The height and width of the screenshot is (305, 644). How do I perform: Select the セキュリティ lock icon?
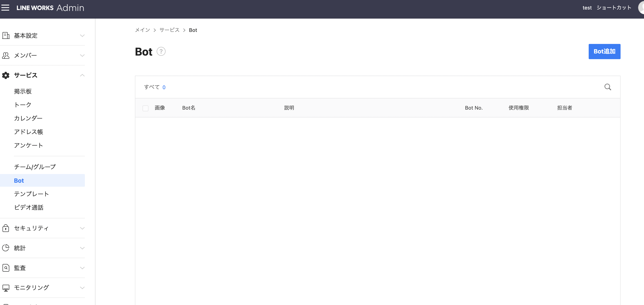click(x=6, y=228)
